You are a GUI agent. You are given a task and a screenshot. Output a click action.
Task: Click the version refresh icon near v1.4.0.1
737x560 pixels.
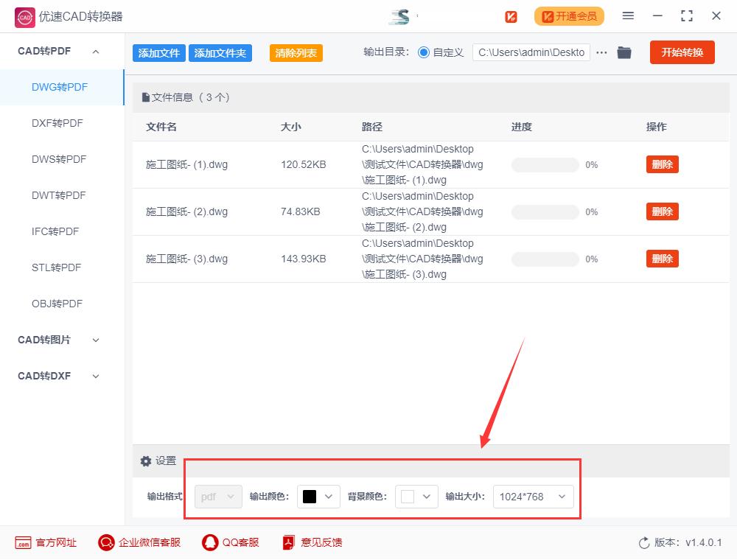point(643,542)
